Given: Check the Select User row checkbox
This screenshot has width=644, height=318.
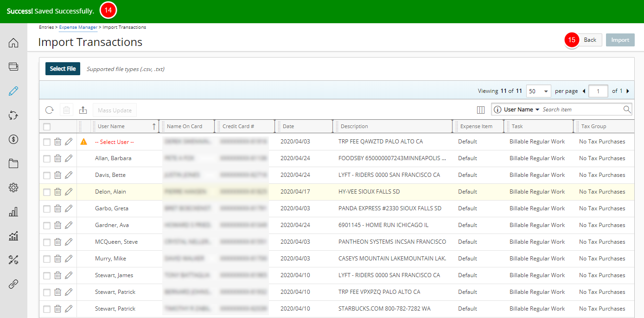Looking at the screenshot, I should pyautogui.click(x=47, y=142).
